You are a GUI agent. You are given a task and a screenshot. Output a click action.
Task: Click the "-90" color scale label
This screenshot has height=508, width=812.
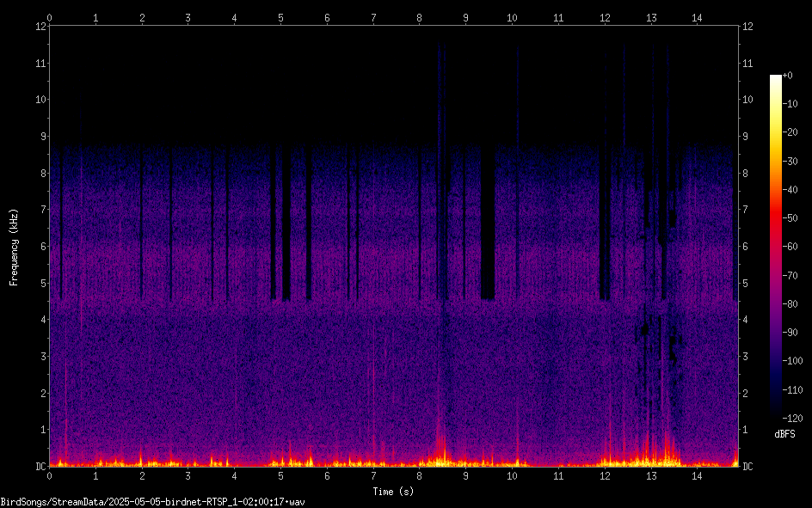[x=790, y=333]
